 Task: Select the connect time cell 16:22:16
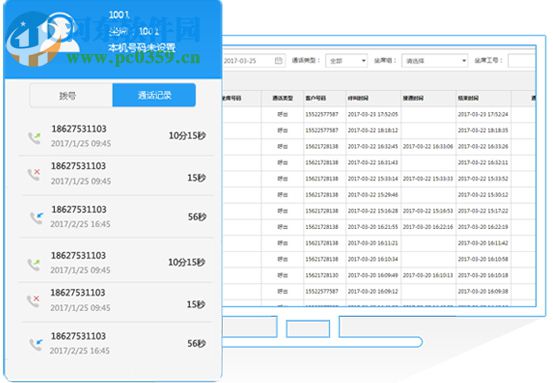point(428,227)
